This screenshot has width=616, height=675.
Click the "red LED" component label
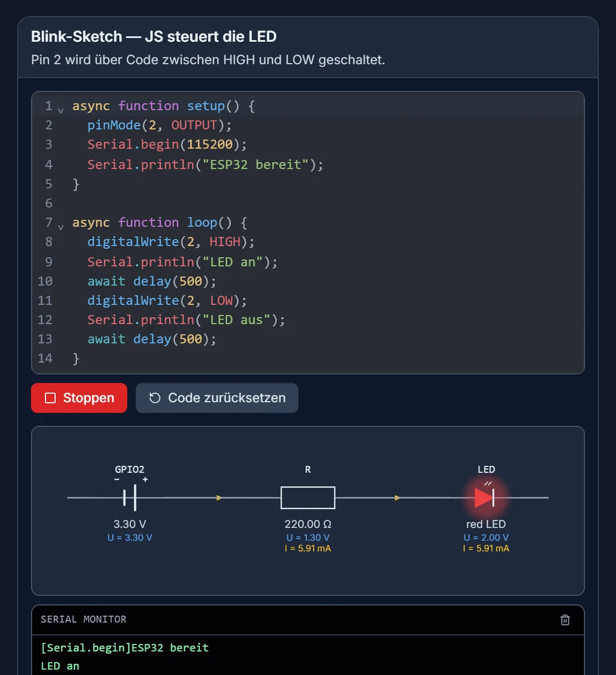486,524
